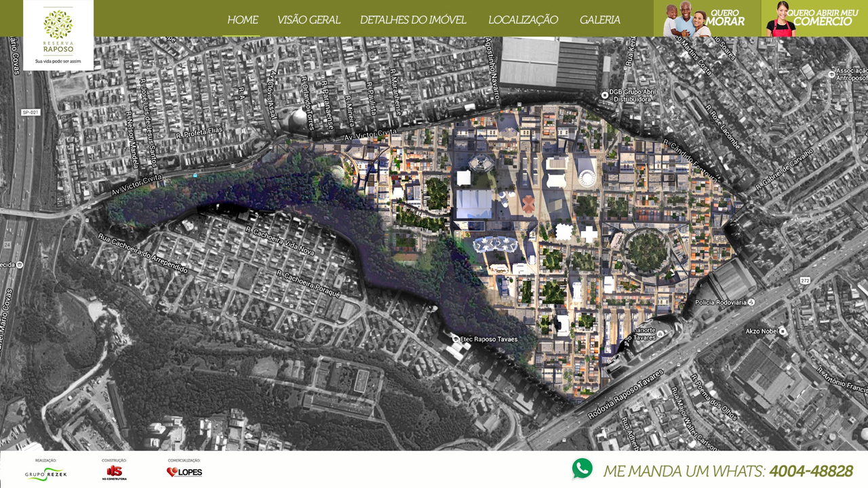
Task: Click the QUERO MORAR button
Action: 707,18
